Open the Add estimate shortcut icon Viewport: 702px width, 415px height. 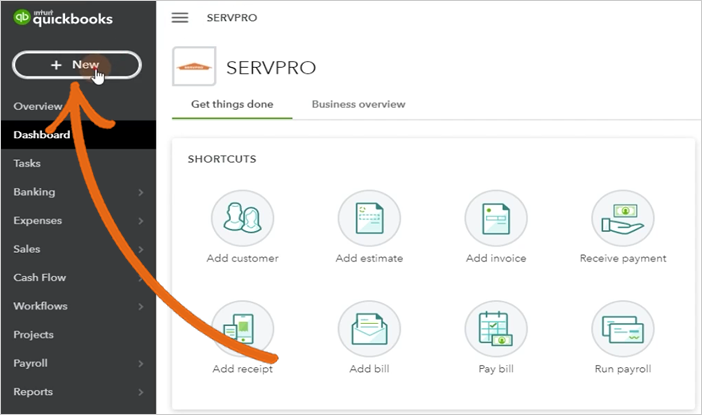[369, 220]
